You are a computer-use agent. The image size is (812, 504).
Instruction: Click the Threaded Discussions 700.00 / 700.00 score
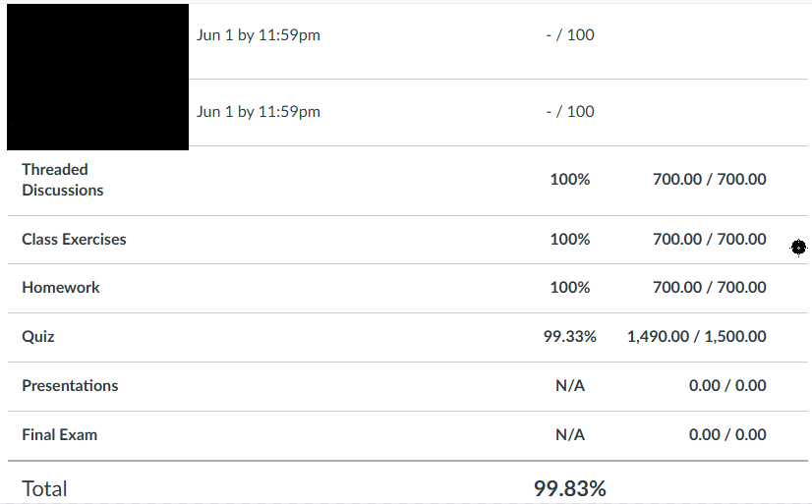pos(710,179)
